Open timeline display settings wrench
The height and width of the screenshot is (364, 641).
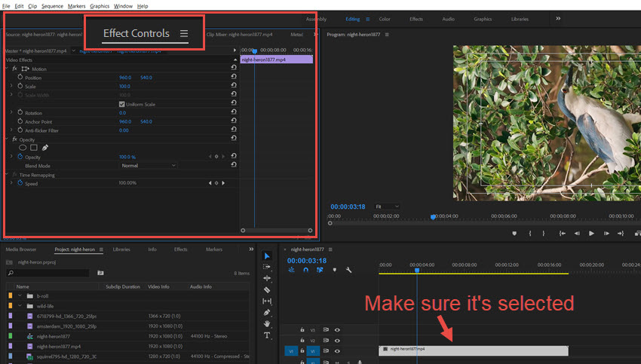(348, 270)
